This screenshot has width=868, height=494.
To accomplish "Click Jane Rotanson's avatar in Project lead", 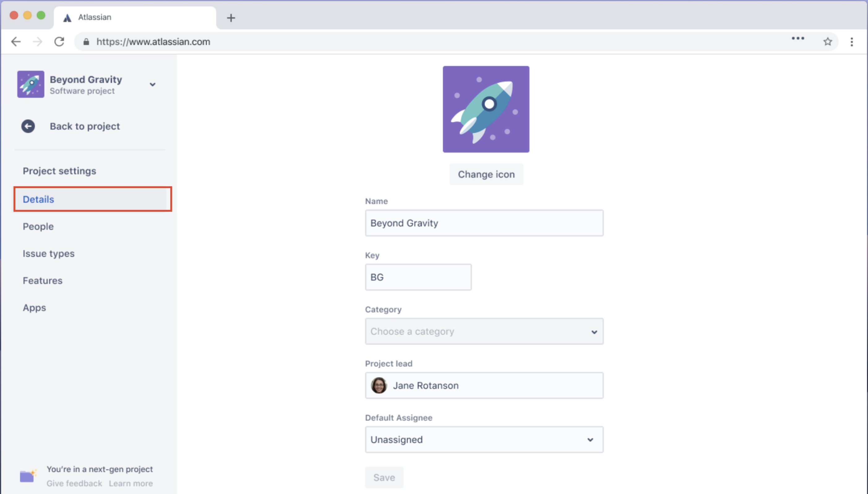I will (x=379, y=385).
